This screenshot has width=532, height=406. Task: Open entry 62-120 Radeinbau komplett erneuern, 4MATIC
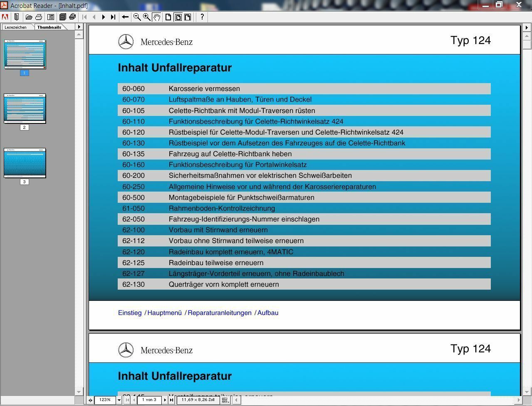coord(304,252)
